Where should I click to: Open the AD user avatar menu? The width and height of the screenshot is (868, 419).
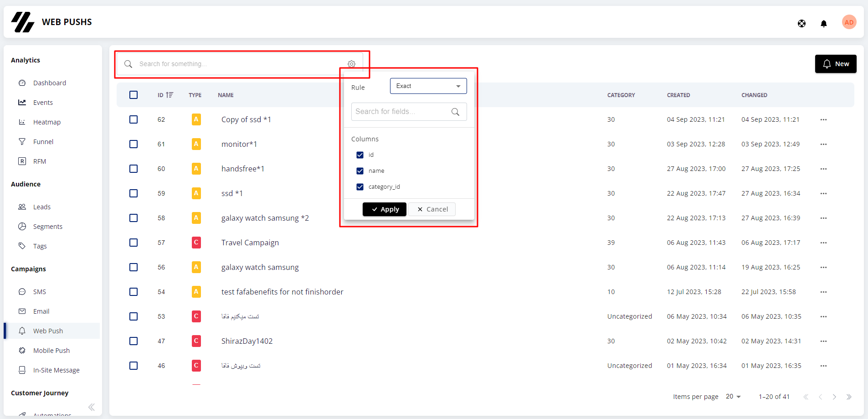coord(849,22)
